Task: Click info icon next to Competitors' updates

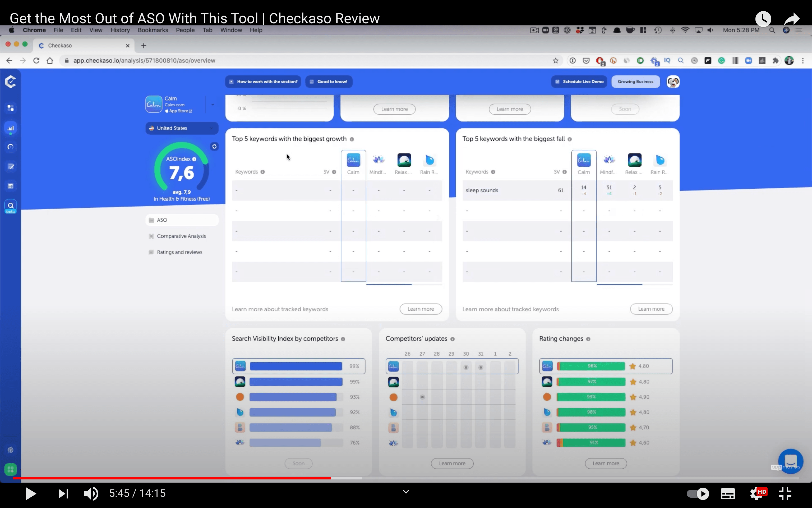Action: (x=452, y=339)
